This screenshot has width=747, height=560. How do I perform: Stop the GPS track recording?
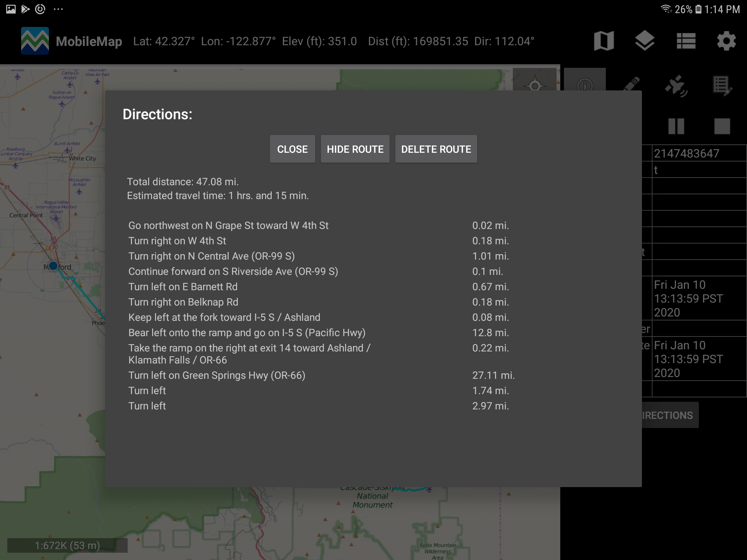click(722, 127)
